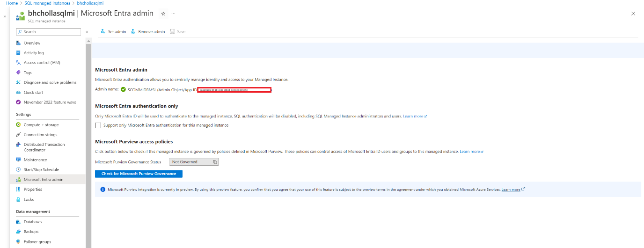Select the Access control (IAM) icon
This screenshot has height=248, width=644.
18,63
